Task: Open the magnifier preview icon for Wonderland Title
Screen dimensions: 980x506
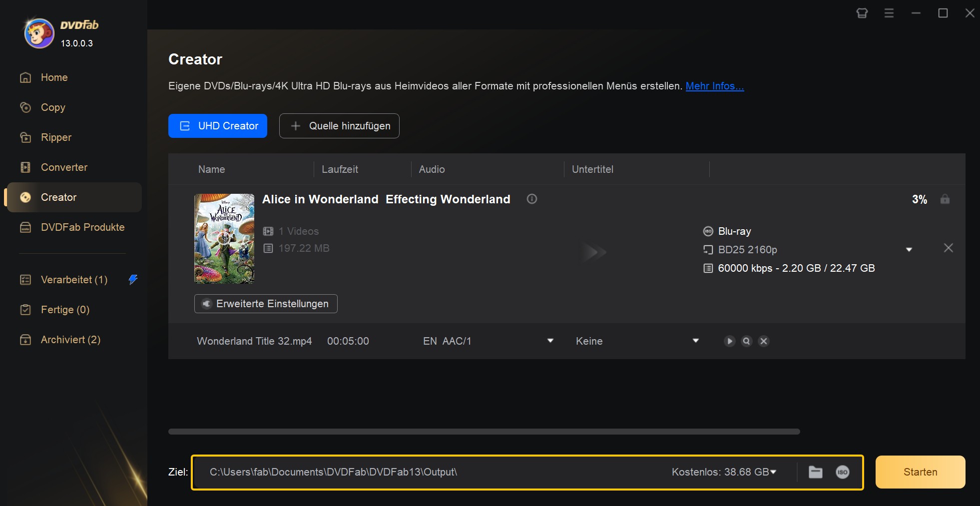Action: pyautogui.click(x=746, y=341)
